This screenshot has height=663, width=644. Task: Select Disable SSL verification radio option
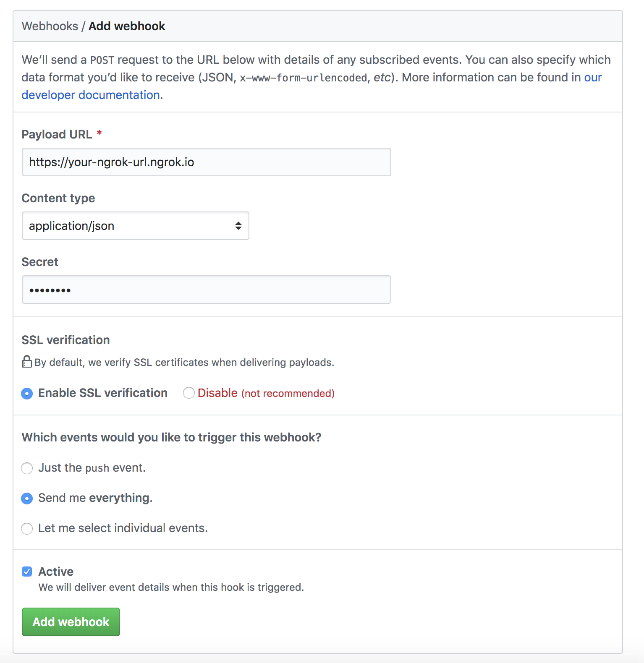(189, 393)
